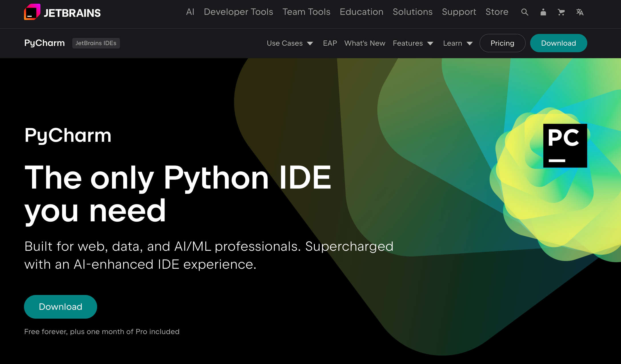Click the hero Download button
Viewport: 621px width, 364px height.
point(60,307)
